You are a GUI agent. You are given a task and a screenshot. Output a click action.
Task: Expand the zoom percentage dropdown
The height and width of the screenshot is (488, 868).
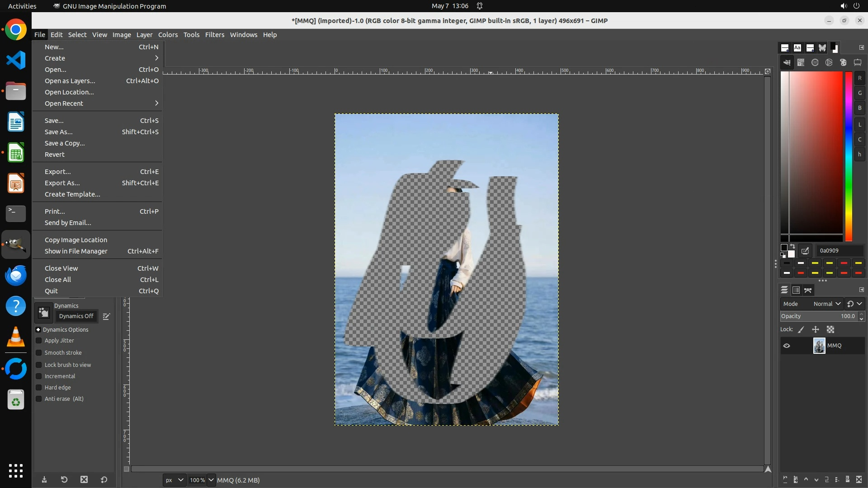pos(211,480)
